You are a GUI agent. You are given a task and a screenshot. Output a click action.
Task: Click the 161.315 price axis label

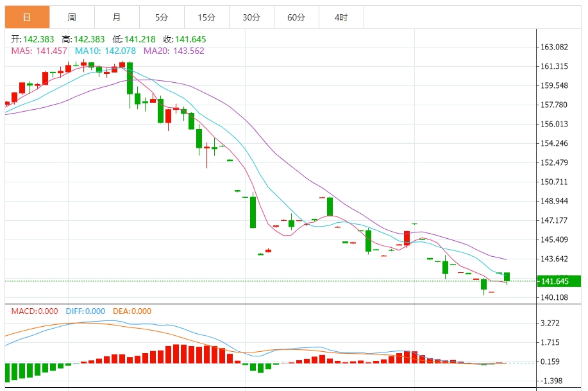(554, 67)
